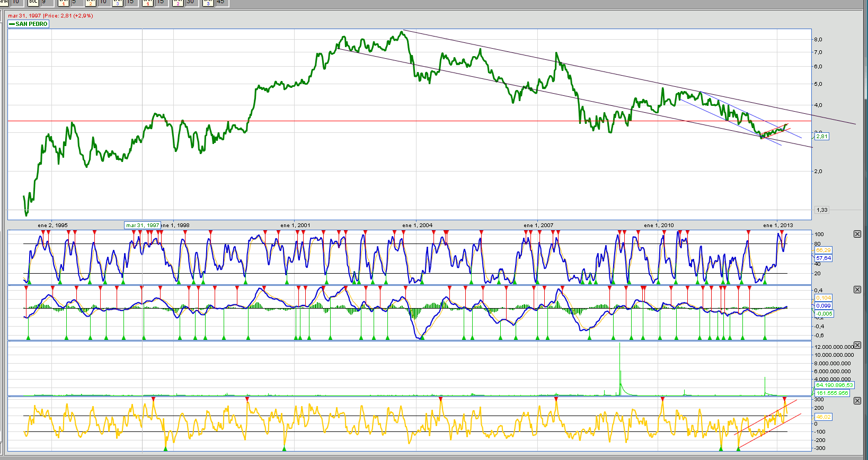Click the blue 57,64 stochastic value label
868x460 pixels.
point(823,258)
